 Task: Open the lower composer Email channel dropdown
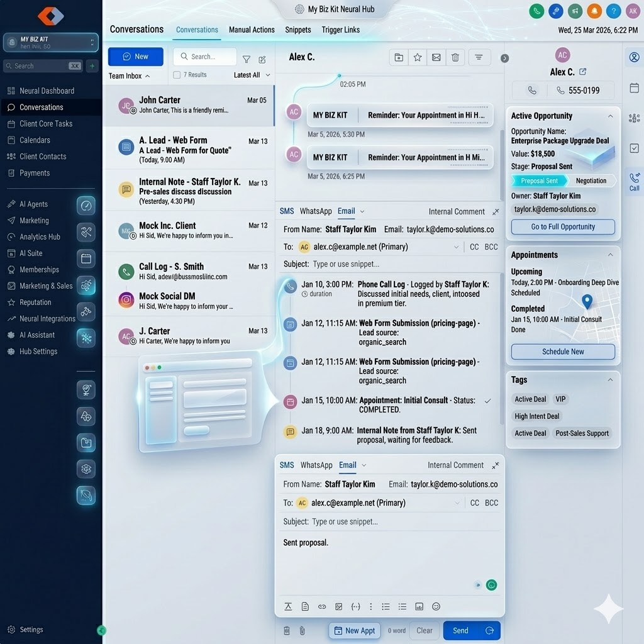(x=364, y=465)
